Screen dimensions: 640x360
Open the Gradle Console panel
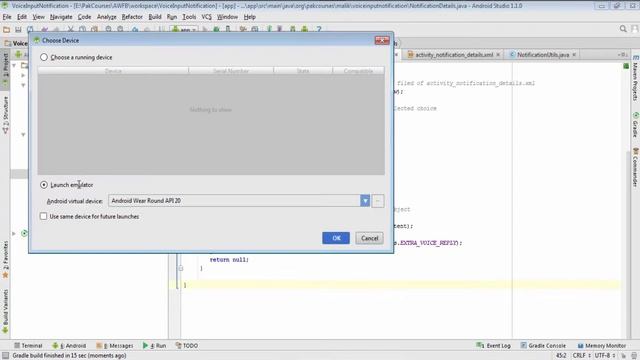click(543, 345)
